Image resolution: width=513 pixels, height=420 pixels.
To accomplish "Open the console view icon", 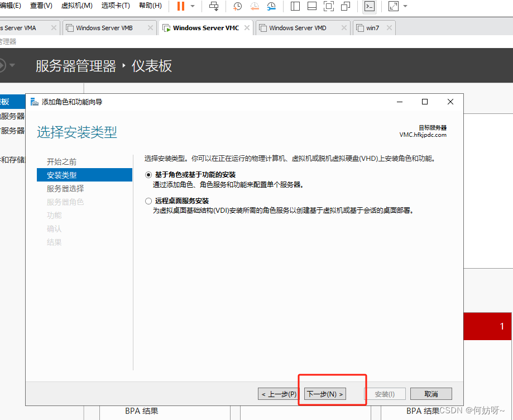I will 369,6.
